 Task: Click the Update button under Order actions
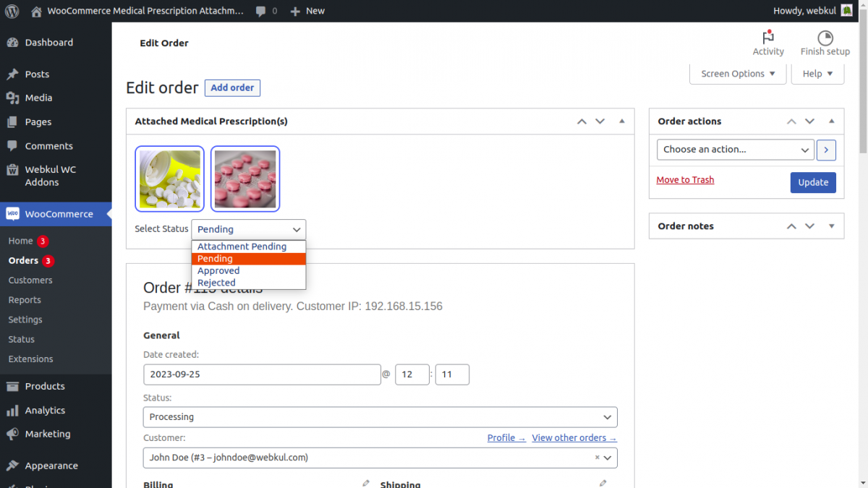click(x=813, y=183)
